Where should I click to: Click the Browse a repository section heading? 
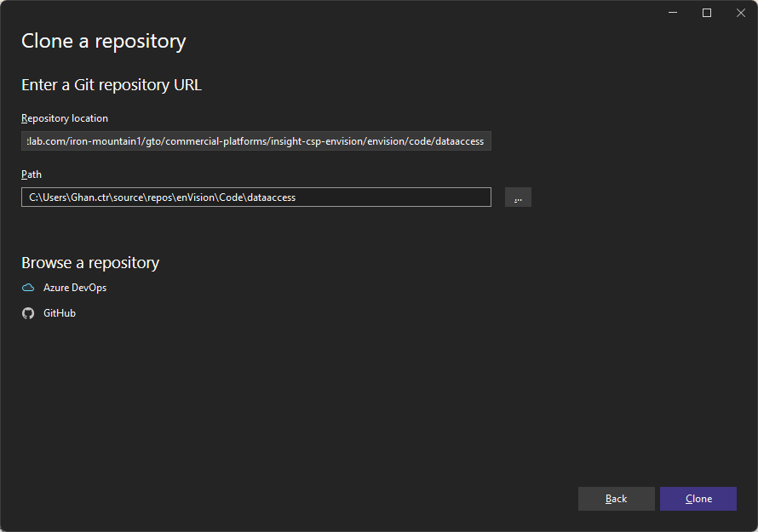pyautogui.click(x=90, y=262)
